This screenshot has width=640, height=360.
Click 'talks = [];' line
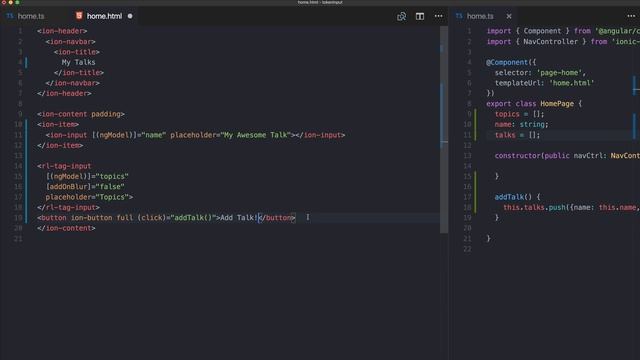coord(517,135)
